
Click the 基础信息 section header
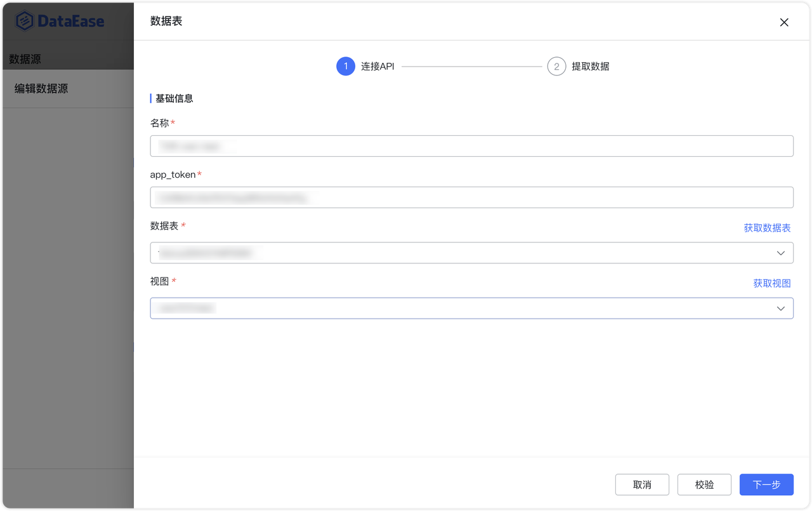174,98
